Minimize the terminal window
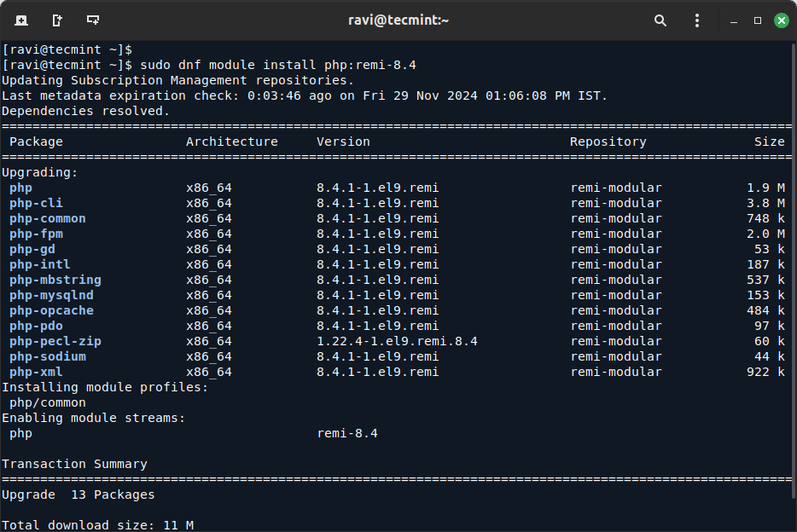797x532 pixels. pyautogui.click(x=733, y=20)
